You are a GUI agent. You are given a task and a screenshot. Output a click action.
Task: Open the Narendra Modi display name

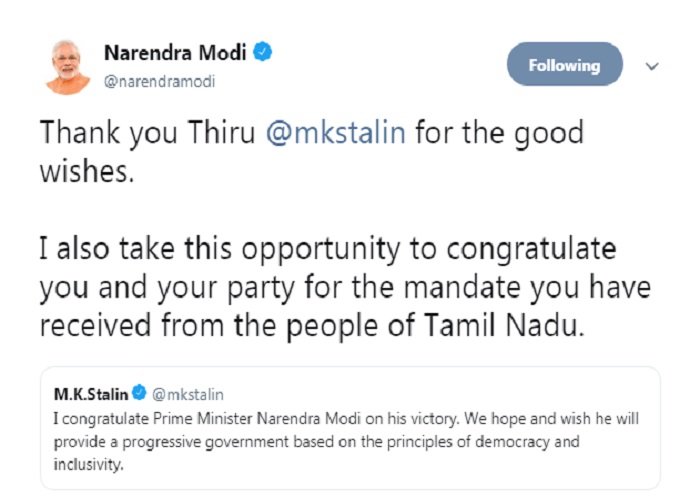pos(175,53)
